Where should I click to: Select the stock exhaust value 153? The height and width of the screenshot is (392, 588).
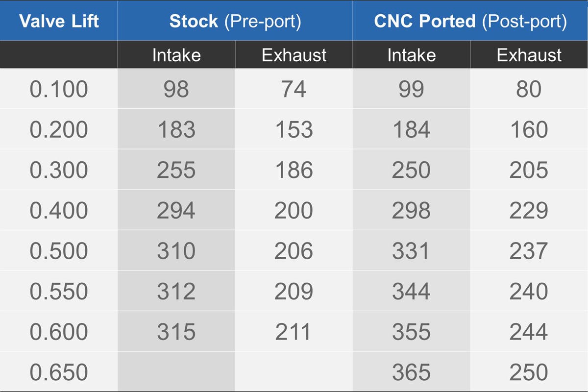pyautogui.click(x=294, y=130)
